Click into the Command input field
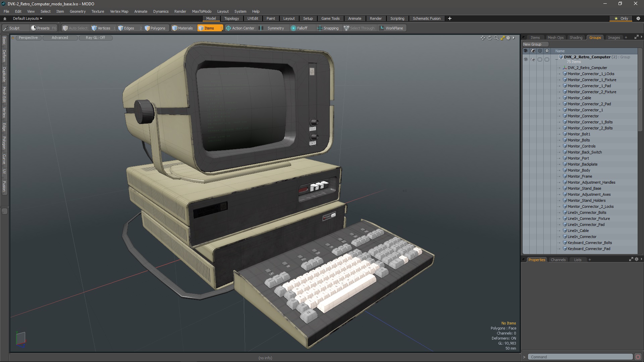 tap(580, 357)
